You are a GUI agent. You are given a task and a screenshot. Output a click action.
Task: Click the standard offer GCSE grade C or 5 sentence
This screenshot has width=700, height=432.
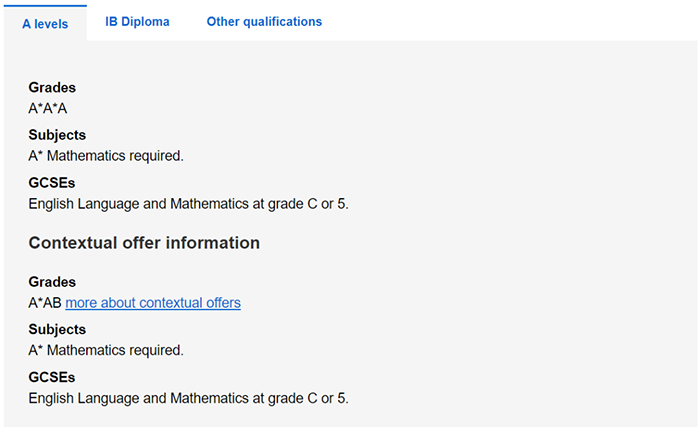pos(188,203)
